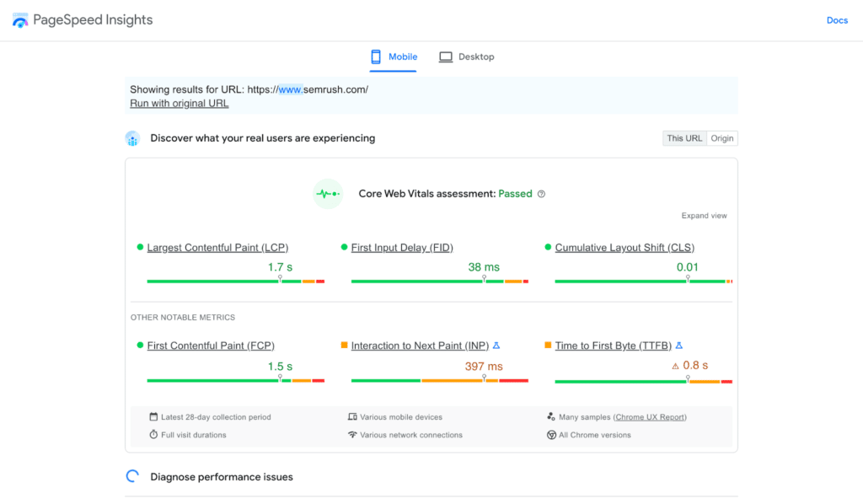863x504 pixels.
Task: Click the experimental flask icon beside INP
Action: 496,346
